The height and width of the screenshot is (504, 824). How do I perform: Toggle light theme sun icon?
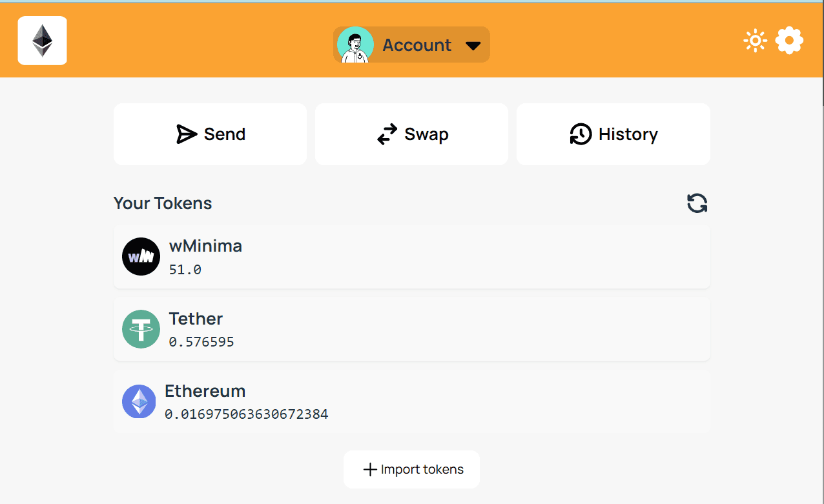[755, 41]
